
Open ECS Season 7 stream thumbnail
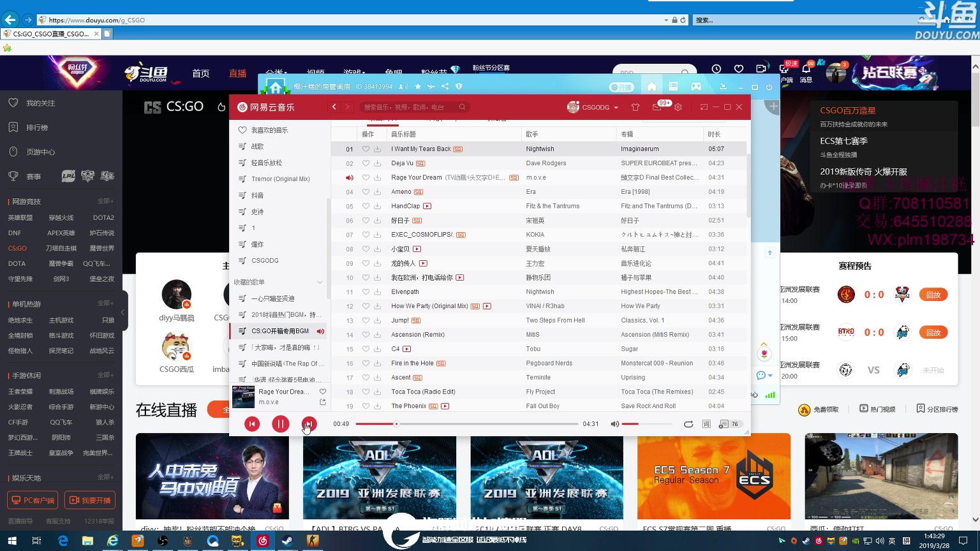[714, 476]
